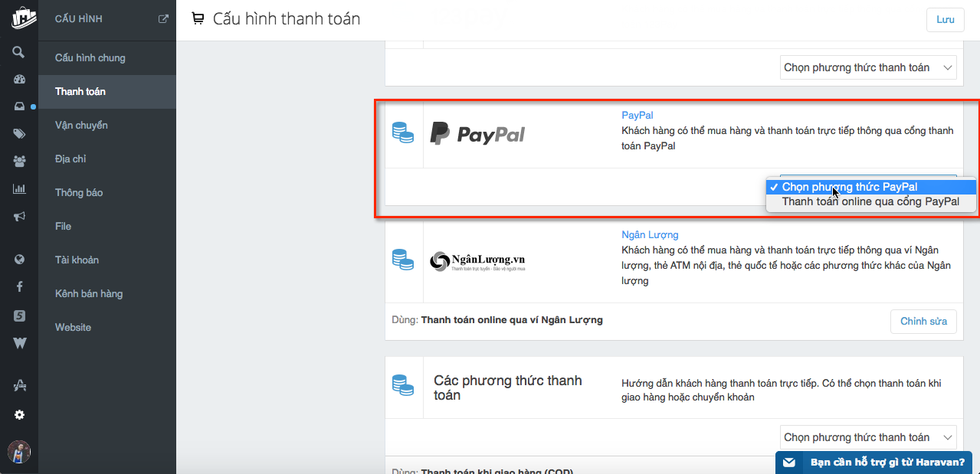Open the Website settings page
This screenshot has width=980, height=474.
coord(107,327)
